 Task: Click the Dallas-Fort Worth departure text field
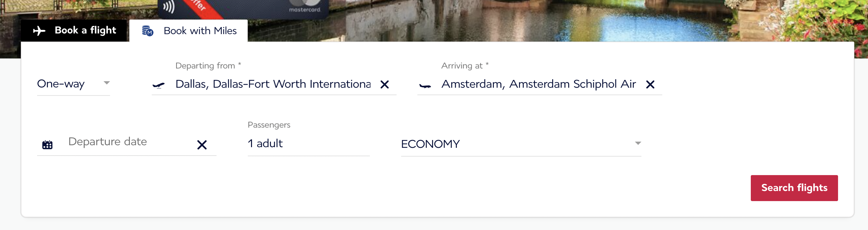pyautogui.click(x=273, y=84)
